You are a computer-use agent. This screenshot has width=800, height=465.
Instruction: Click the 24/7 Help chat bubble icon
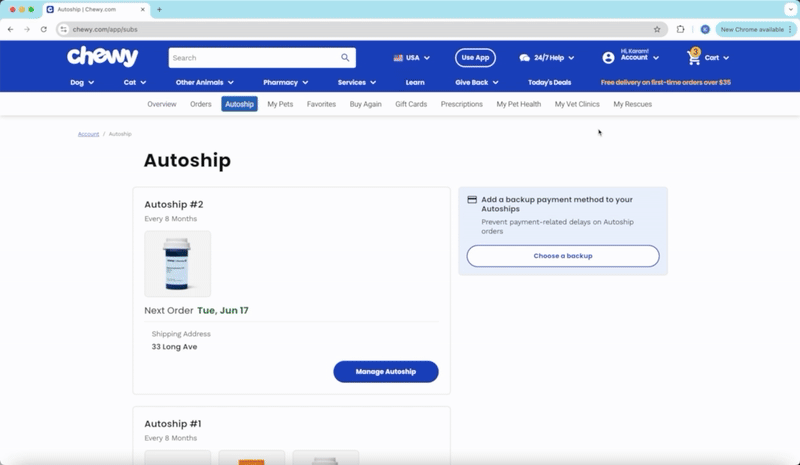click(x=524, y=58)
